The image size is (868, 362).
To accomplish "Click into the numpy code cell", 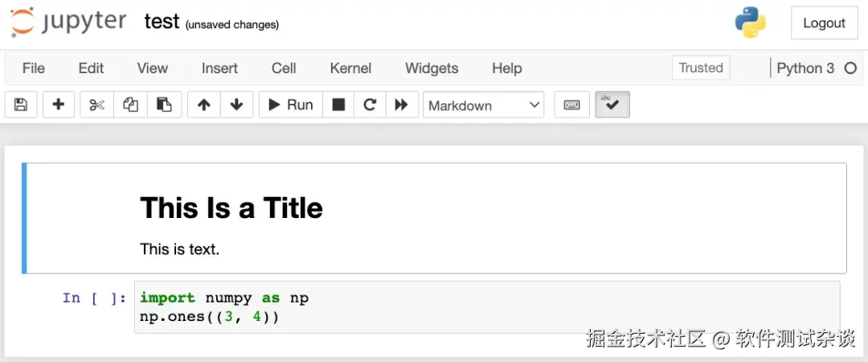I will click(x=482, y=307).
